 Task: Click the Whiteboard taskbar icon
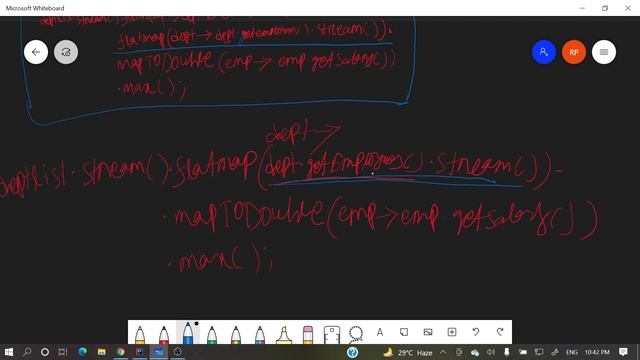[159, 352]
